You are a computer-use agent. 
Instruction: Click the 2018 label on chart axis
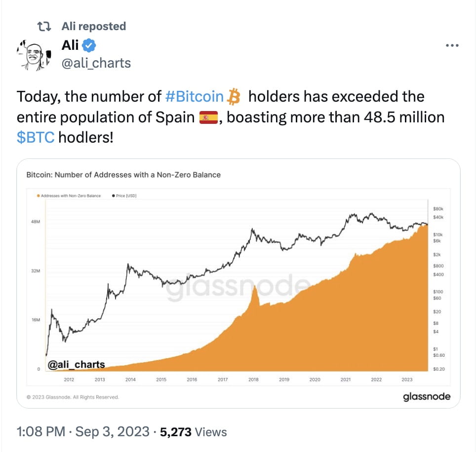click(x=253, y=379)
